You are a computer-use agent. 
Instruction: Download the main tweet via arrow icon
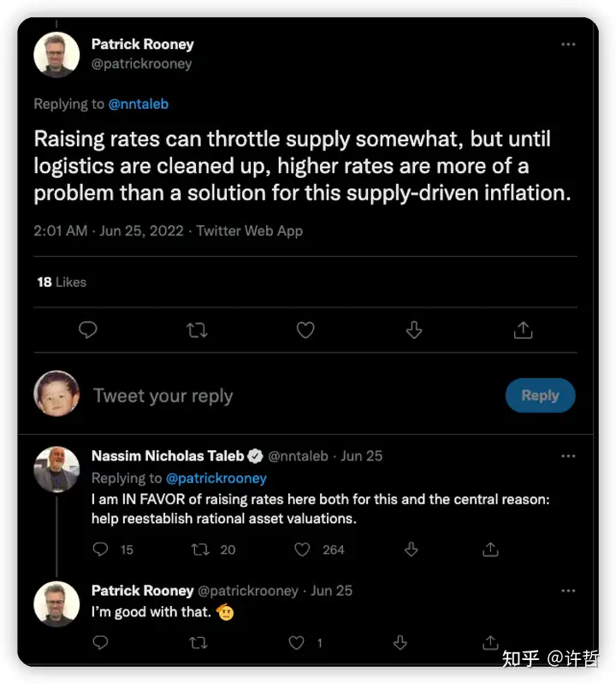pos(414,330)
